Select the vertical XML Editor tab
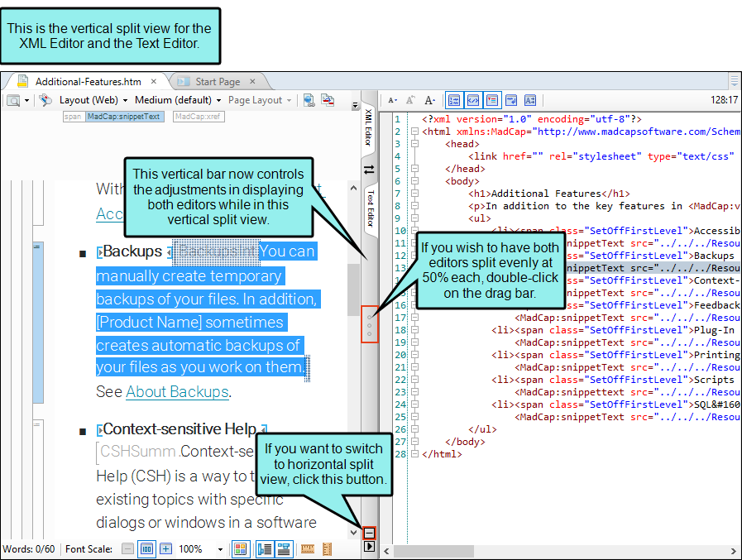Screen dimensions: 742x560 point(370,127)
